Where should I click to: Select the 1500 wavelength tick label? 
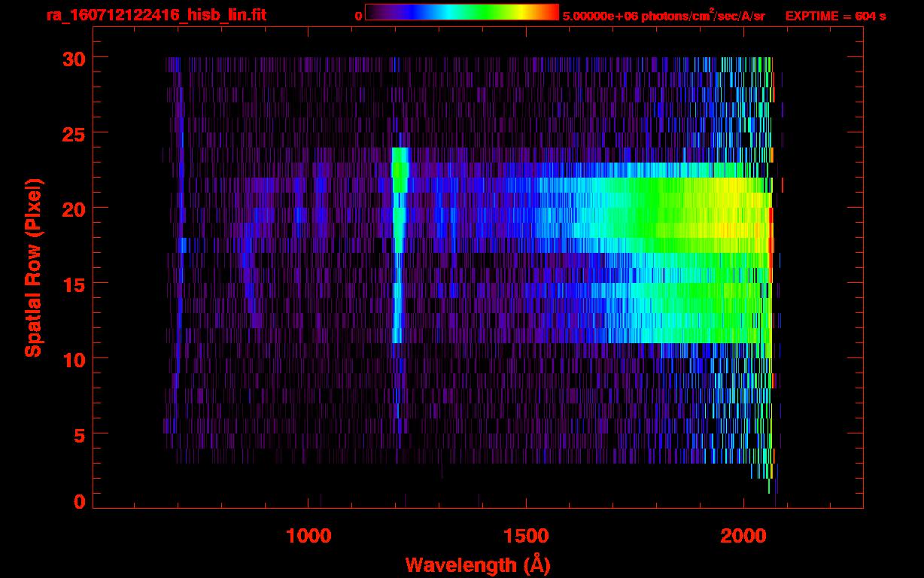526,536
